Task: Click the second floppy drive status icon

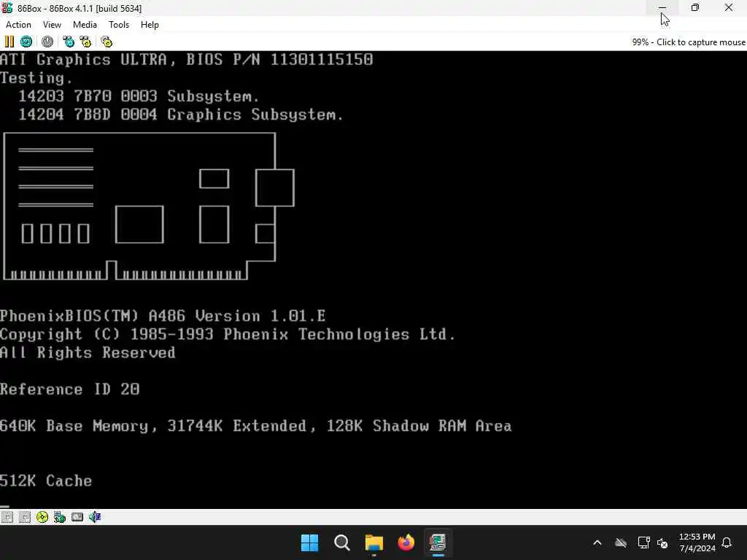Action: (25, 517)
